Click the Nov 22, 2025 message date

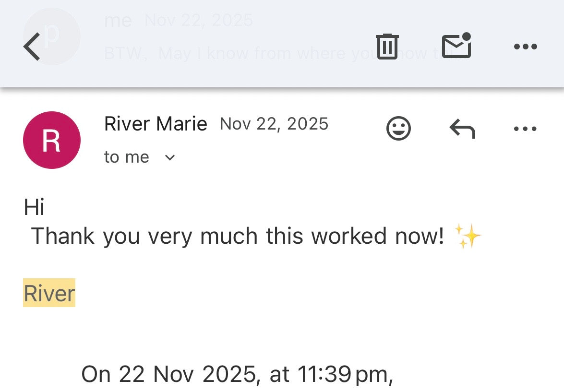point(274,124)
